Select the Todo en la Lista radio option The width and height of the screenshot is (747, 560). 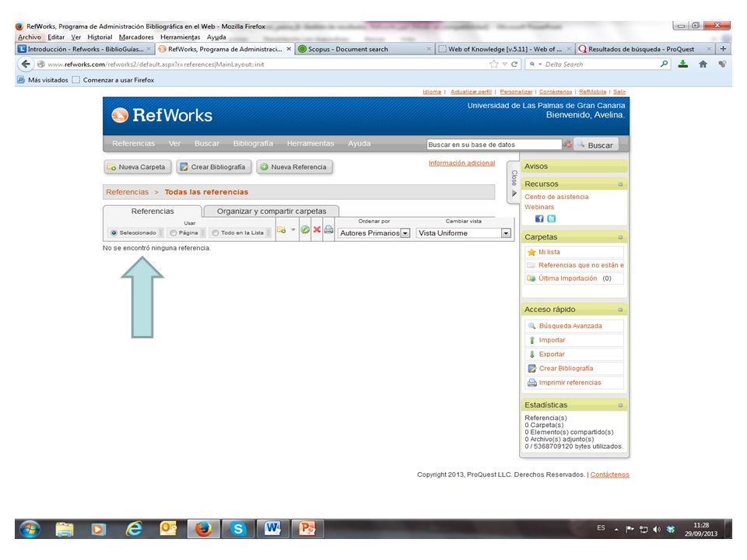216,233
